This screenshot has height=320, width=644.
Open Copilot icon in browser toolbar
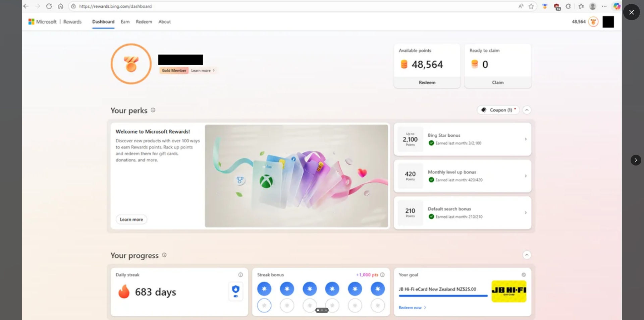(x=616, y=6)
